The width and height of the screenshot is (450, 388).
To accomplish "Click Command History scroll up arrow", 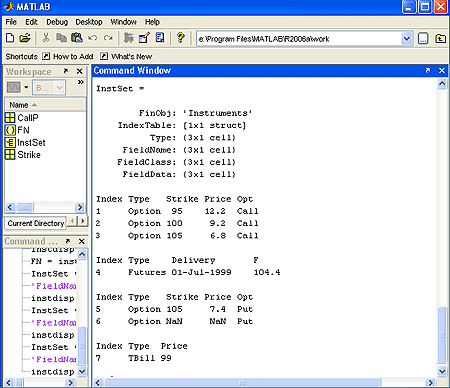I will 82,255.
